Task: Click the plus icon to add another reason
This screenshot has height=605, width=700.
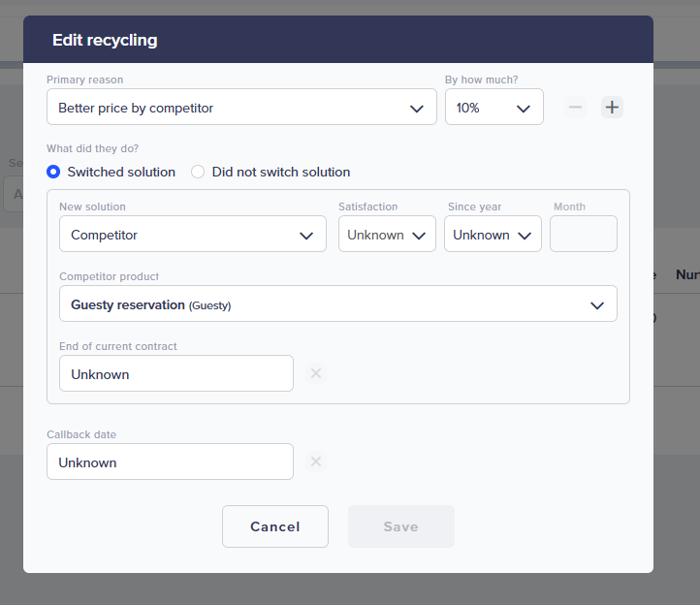Action: click(612, 108)
